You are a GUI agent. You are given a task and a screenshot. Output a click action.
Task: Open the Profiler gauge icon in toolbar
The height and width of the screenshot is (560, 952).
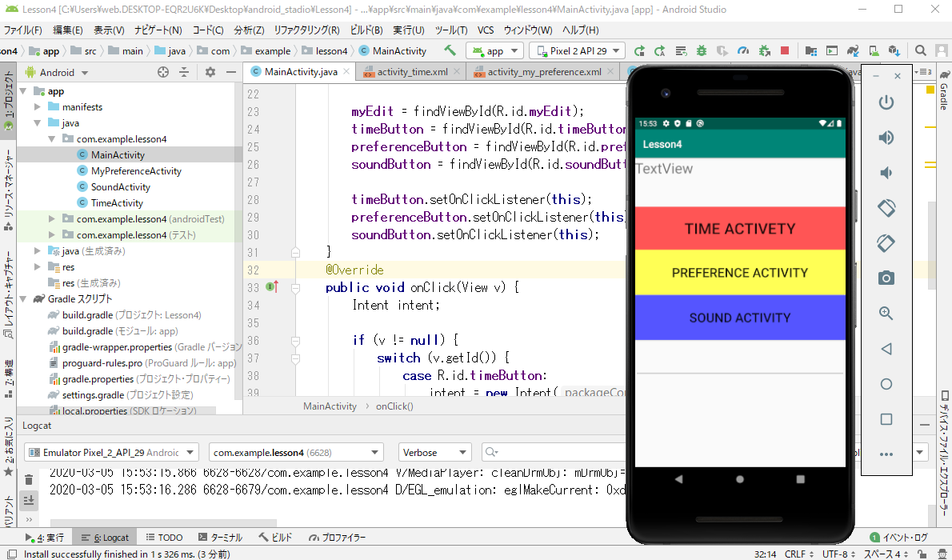click(x=743, y=50)
